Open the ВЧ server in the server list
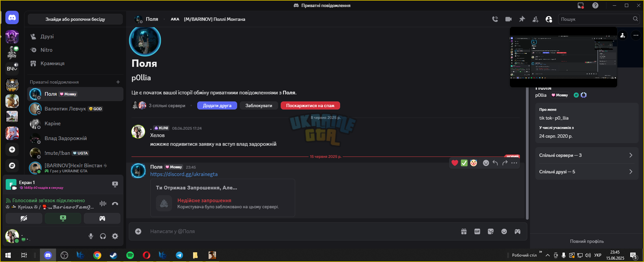 tap(12, 69)
